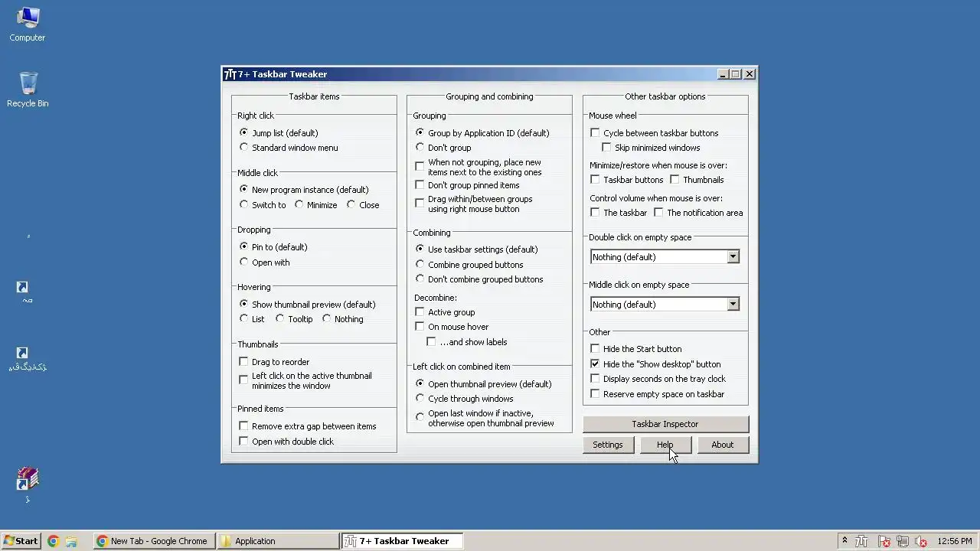The height and width of the screenshot is (551, 980).
Task: Choose Switch to for middle click
Action: point(244,204)
